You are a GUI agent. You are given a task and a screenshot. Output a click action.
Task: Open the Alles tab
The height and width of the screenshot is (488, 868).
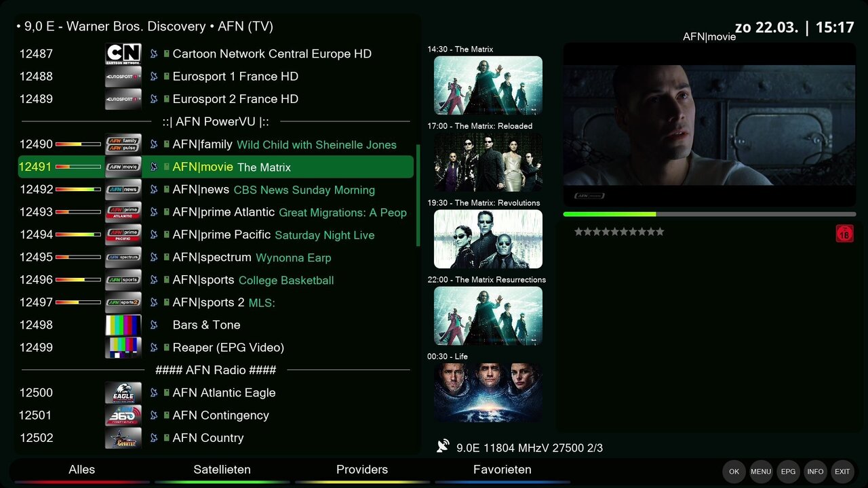82,470
